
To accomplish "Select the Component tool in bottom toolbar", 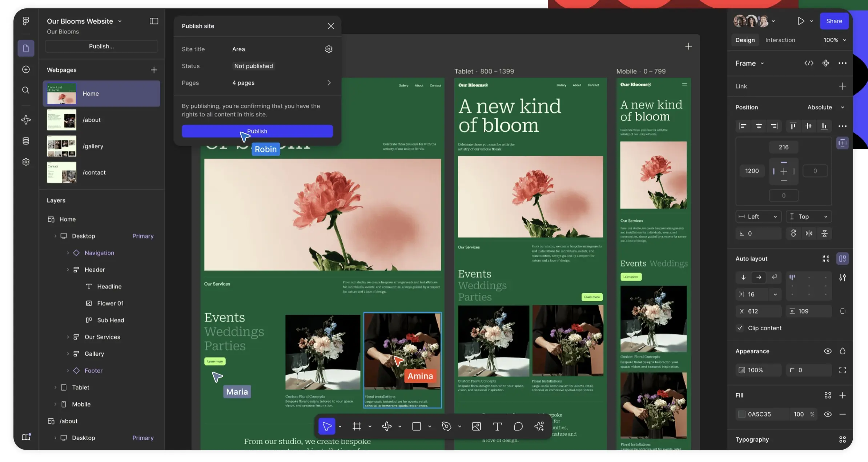I will (x=386, y=426).
